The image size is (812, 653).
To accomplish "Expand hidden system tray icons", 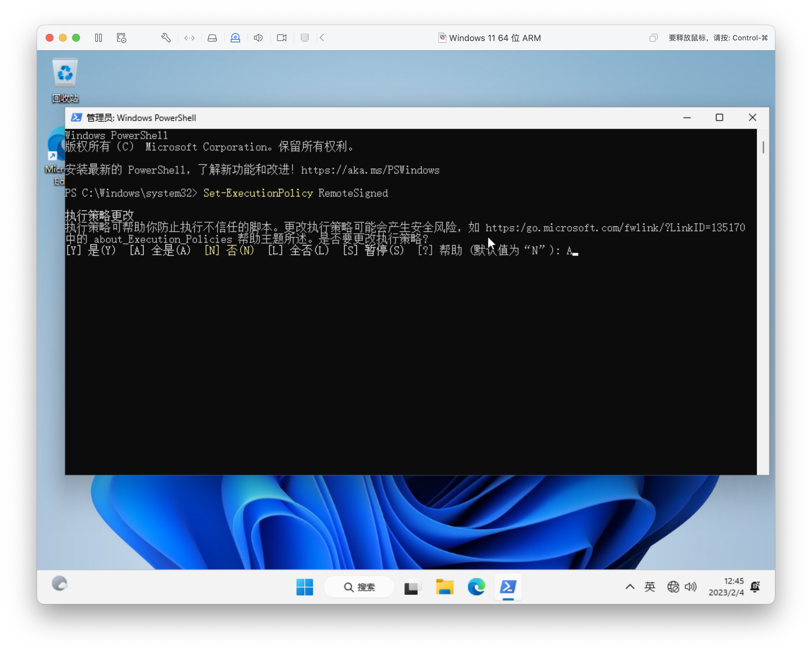I will coord(630,587).
